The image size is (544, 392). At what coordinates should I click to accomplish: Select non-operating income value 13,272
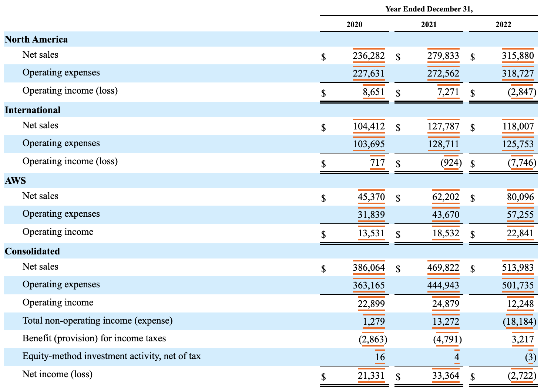(446, 321)
